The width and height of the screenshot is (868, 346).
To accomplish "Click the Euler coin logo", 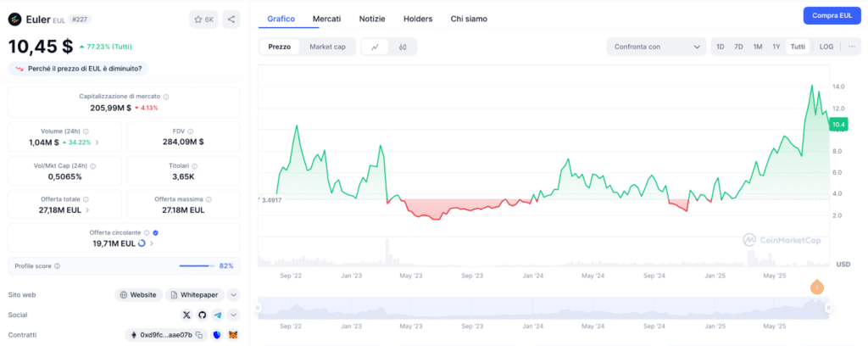I will click(x=14, y=20).
